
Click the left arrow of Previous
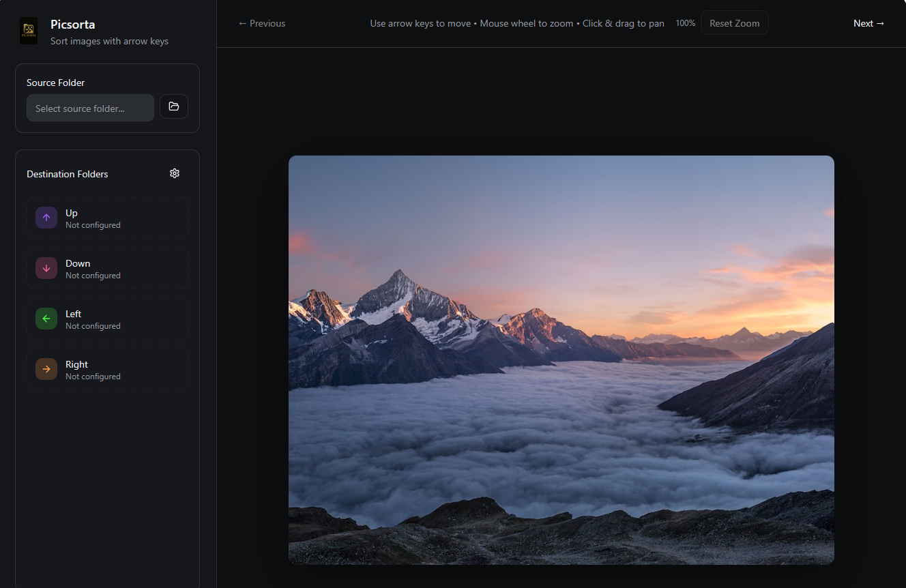click(x=242, y=23)
